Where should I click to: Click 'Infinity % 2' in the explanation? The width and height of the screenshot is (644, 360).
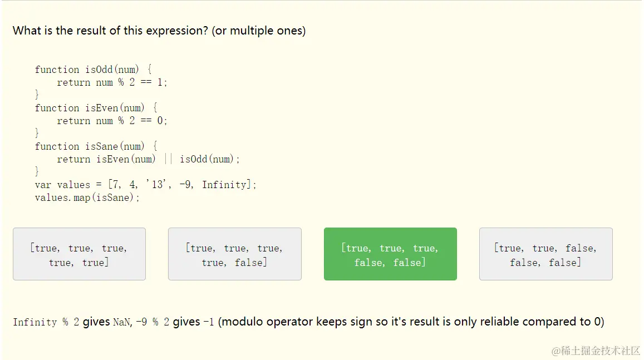[46, 322]
